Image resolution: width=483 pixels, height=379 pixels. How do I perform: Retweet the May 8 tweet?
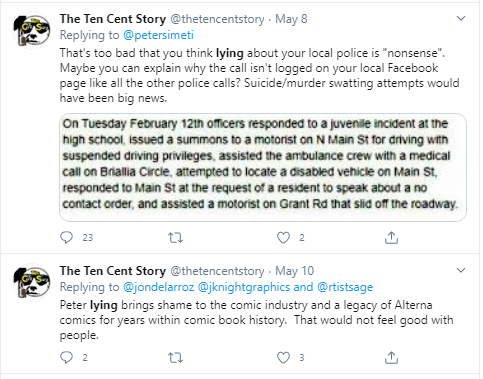pos(175,238)
